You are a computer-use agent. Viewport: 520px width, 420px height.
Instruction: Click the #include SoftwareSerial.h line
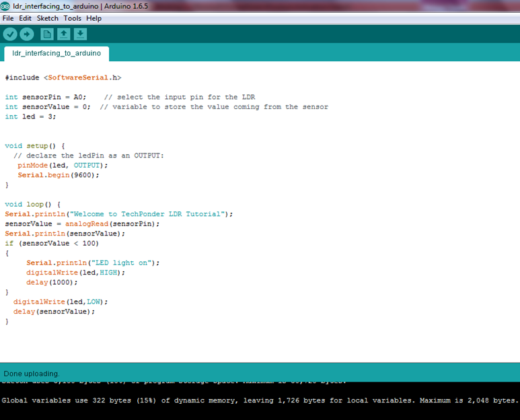(x=63, y=77)
